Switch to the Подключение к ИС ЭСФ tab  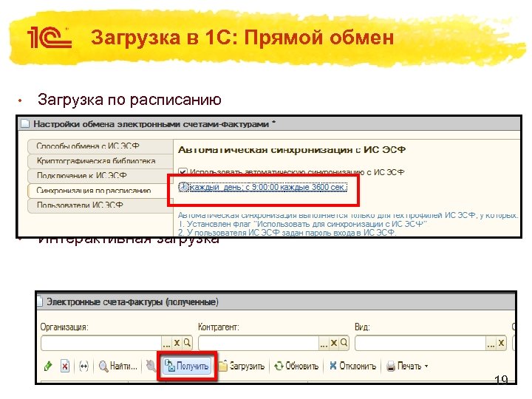pyautogui.click(x=100, y=176)
